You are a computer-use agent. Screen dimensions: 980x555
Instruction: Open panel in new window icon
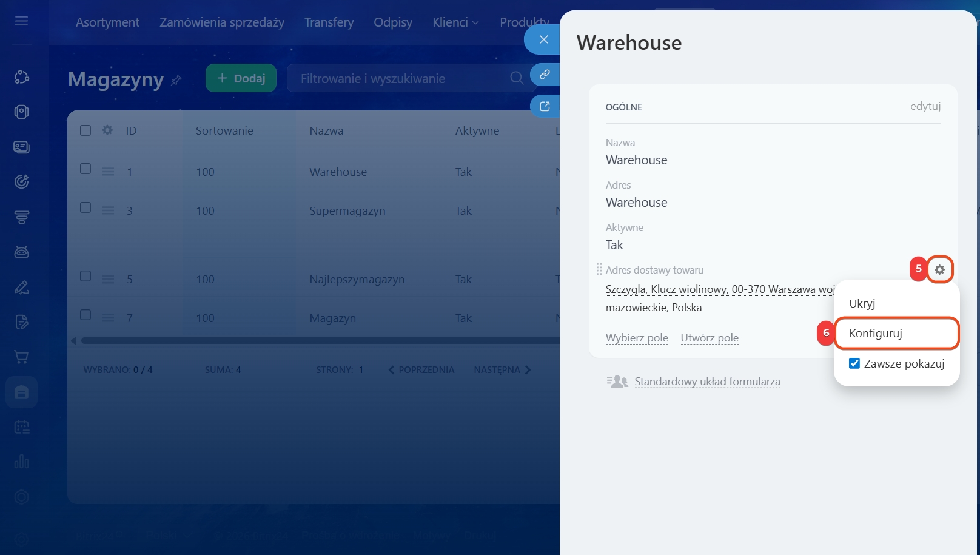pyautogui.click(x=545, y=107)
